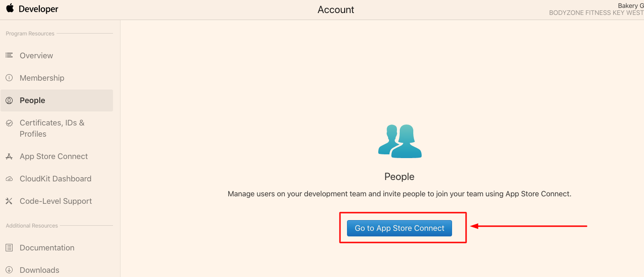Click the BODYZONE FITNESS KEY WEST team name
The image size is (644, 277).
tap(596, 13)
